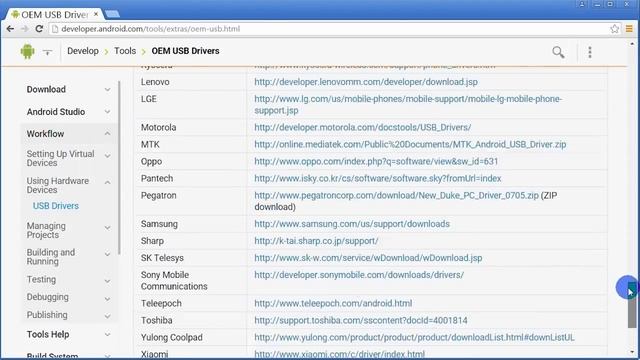Image resolution: width=640 pixels, height=360 pixels.
Task: Click the address bar URL field
Action: coord(329,29)
